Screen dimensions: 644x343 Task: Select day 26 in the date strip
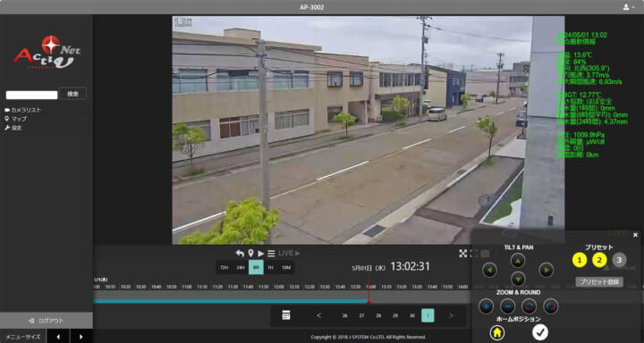coord(344,315)
